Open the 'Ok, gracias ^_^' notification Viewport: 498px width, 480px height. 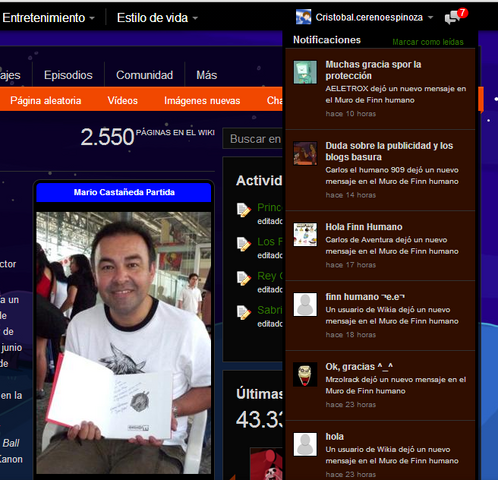(359, 367)
